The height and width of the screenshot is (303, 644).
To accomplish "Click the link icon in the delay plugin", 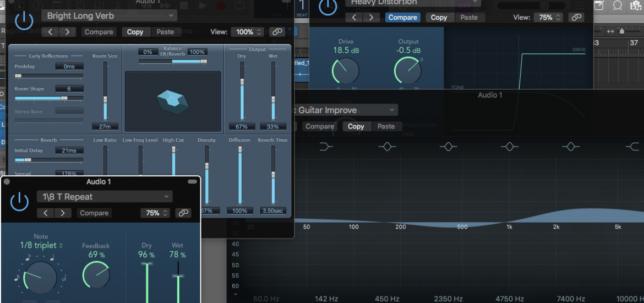I will (x=183, y=213).
